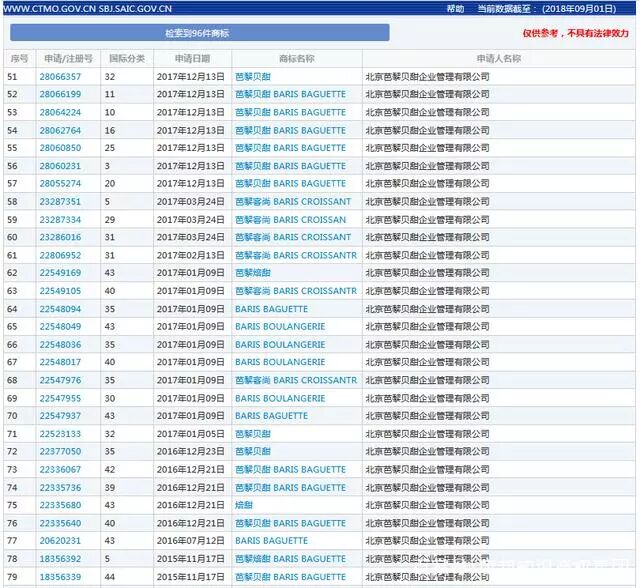Click the 序号 column header
The height and width of the screenshot is (588, 640).
[x=20, y=59]
